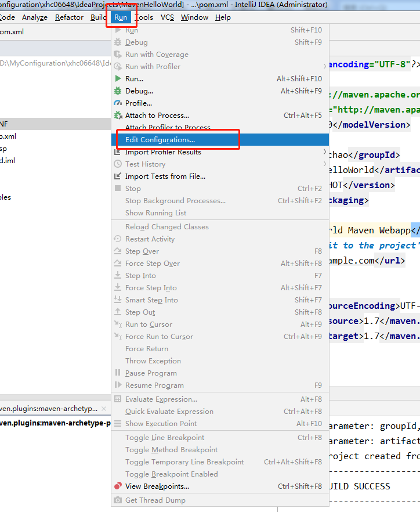The height and width of the screenshot is (512, 420).
Task: Click gauge icon beside Profile...
Action: click(118, 103)
